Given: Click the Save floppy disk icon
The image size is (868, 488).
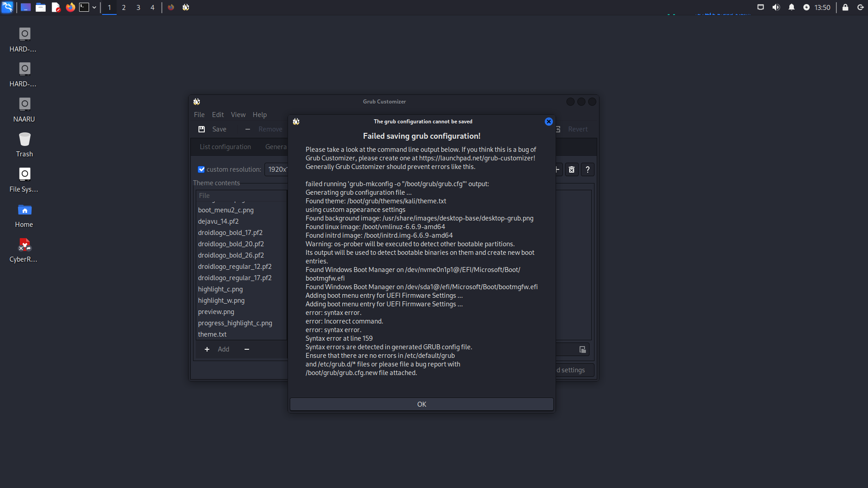Looking at the screenshot, I should coord(202,129).
